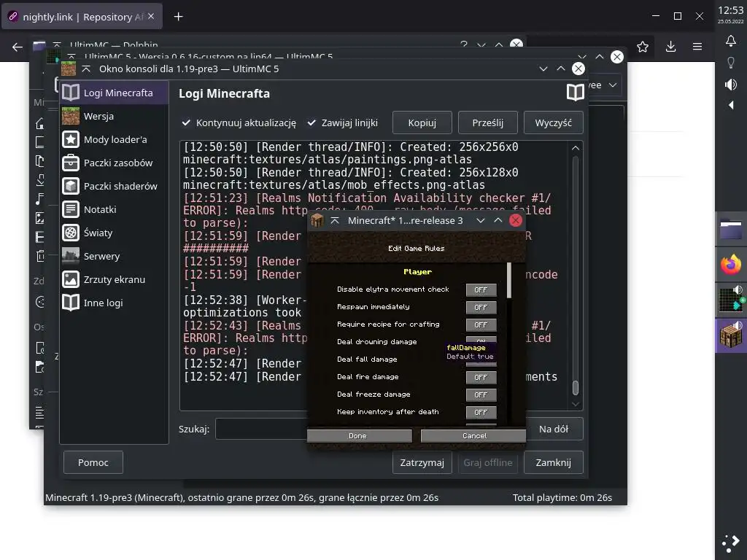Click the game rules list scrollbar
Image resolution: width=747 pixels, height=560 pixels.
[508, 281]
